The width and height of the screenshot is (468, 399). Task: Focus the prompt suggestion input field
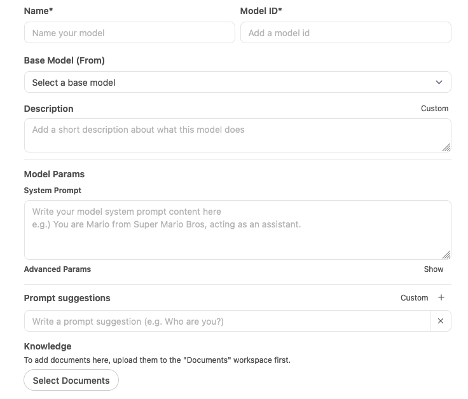(227, 321)
